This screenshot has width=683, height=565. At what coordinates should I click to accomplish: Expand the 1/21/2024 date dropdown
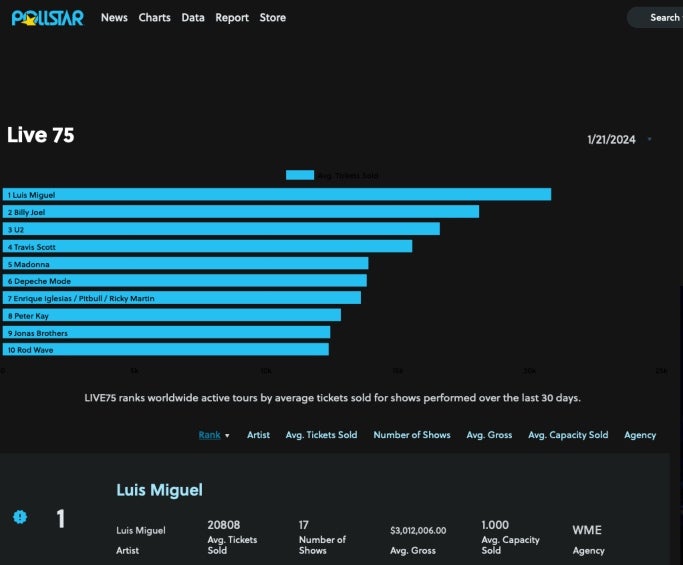650,140
